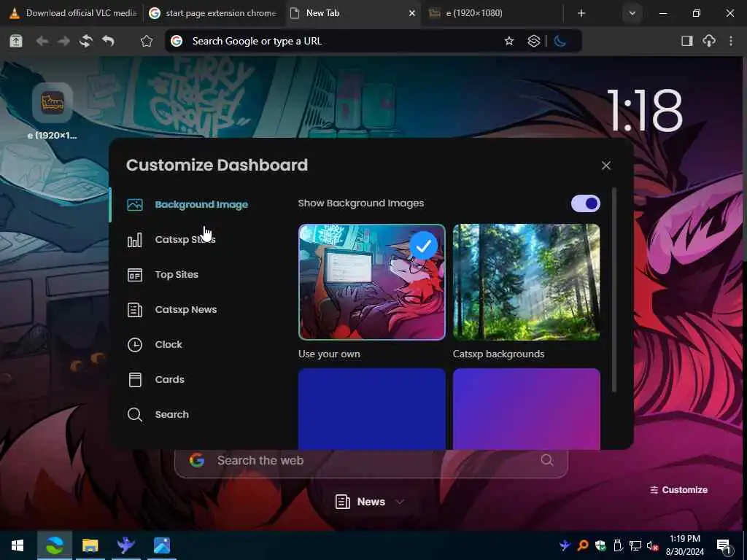Click the pentagon star favorites icon

(147, 41)
